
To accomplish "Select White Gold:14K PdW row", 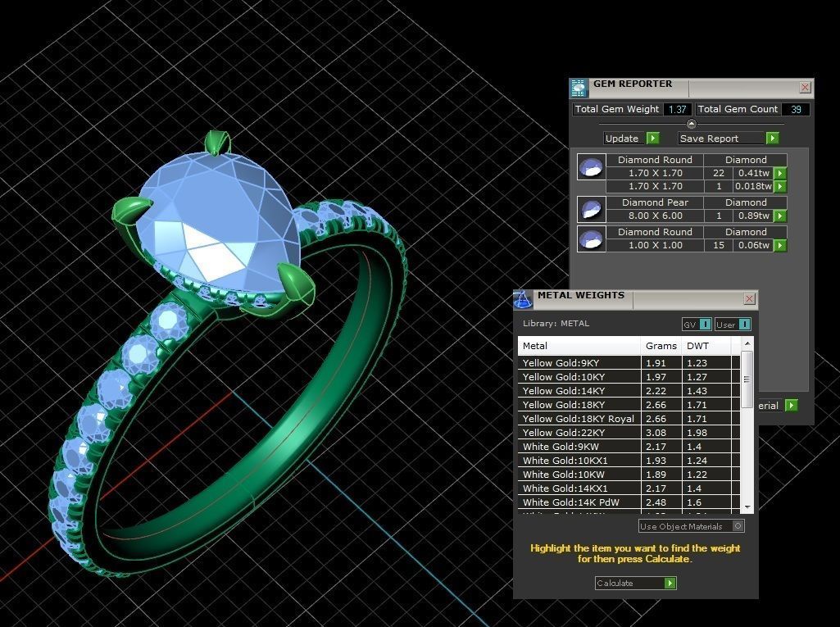I will pyautogui.click(x=629, y=502).
